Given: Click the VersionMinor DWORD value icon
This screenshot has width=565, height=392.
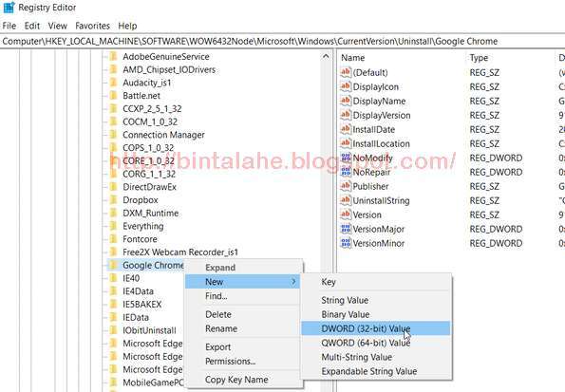Looking at the screenshot, I should (x=346, y=243).
